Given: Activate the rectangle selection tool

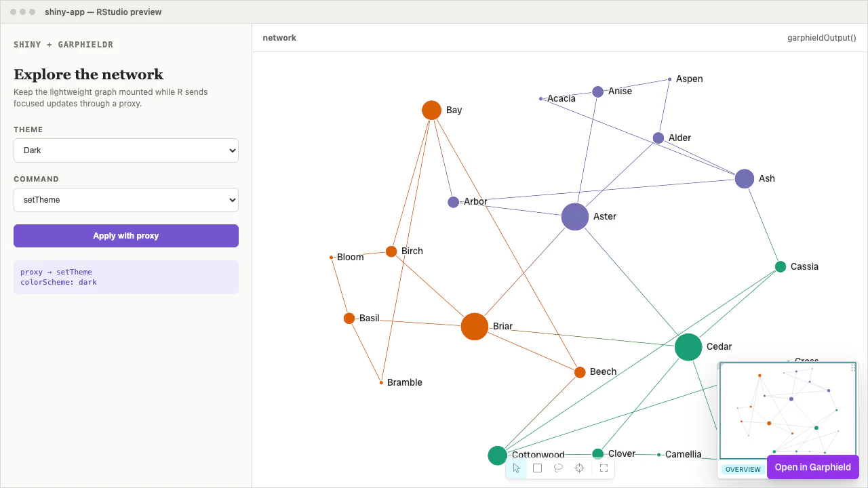Looking at the screenshot, I should coord(538,468).
